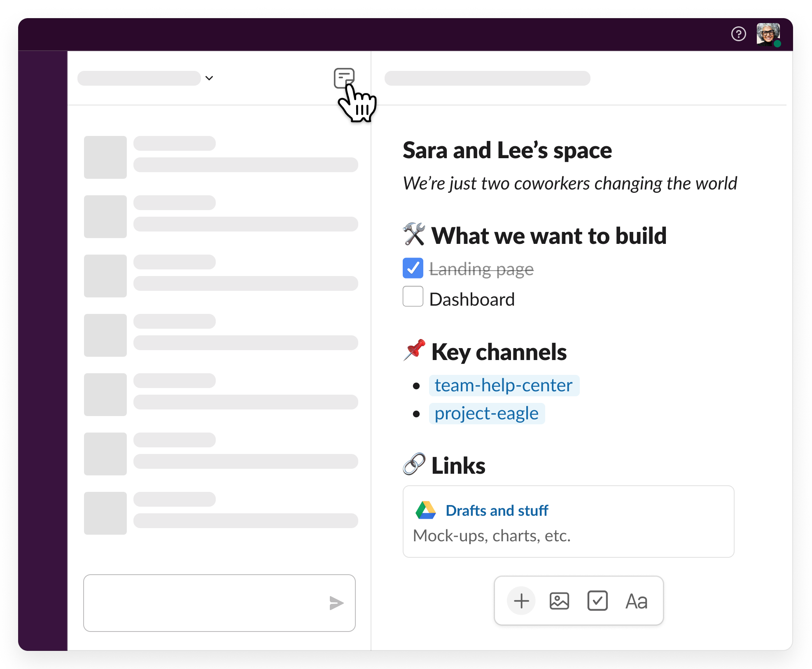Insert an element with the plus icon in canvas toolbar
The height and width of the screenshot is (669, 812).
(x=521, y=601)
